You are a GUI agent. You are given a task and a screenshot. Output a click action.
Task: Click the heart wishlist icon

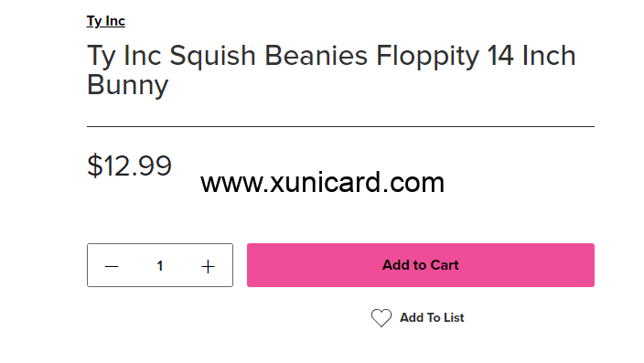coord(381,318)
